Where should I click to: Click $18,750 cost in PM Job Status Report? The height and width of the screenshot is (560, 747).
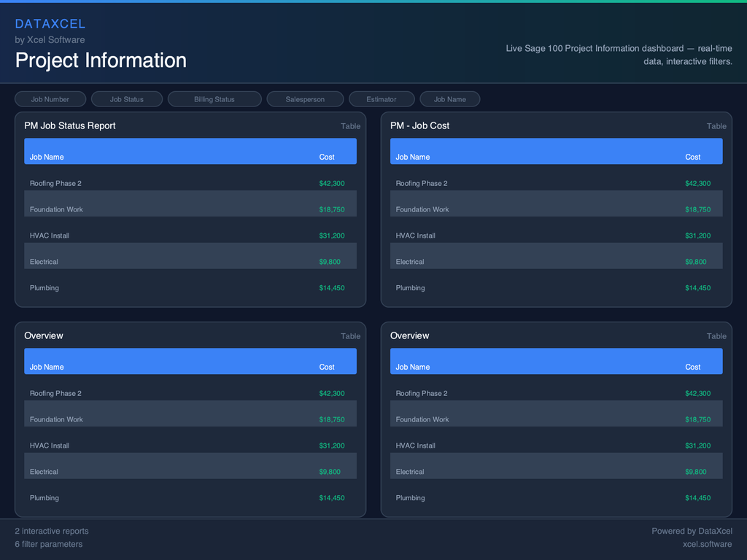pos(332,209)
